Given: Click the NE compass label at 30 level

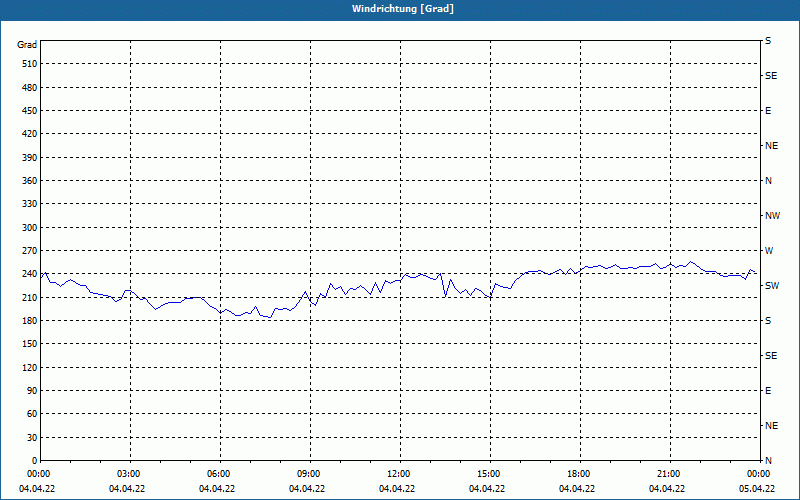Looking at the screenshot, I should point(771,426).
